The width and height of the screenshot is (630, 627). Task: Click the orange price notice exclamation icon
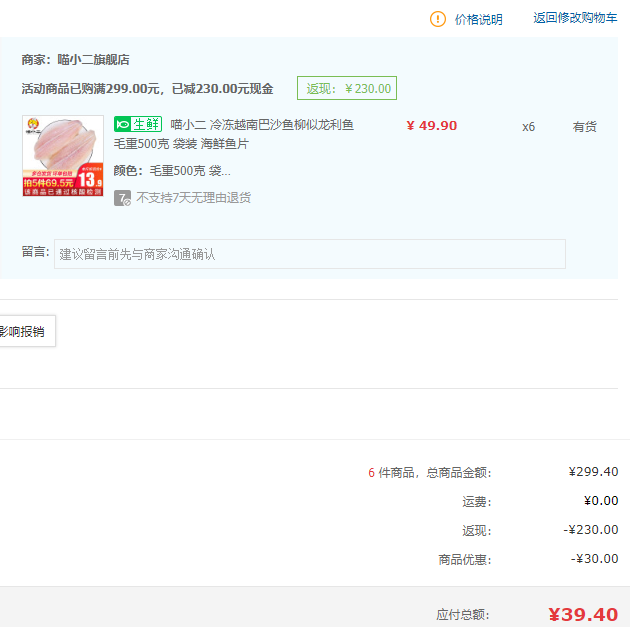(438, 19)
